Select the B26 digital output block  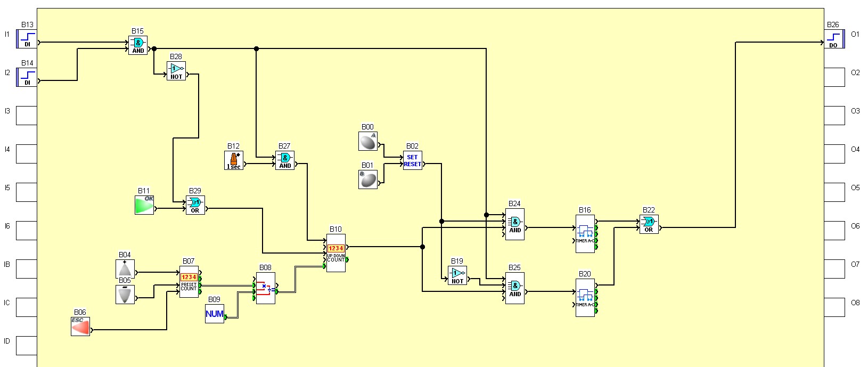tap(834, 39)
